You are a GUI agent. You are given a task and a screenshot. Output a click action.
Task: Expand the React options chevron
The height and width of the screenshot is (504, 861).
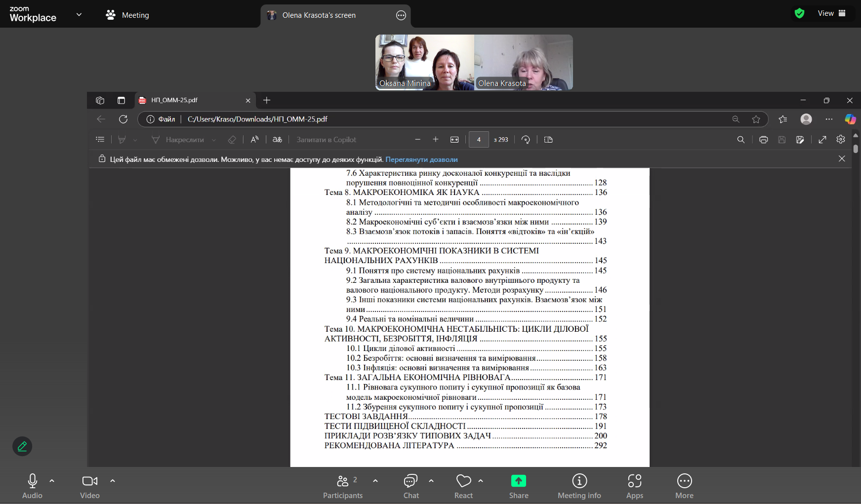(x=481, y=481)
